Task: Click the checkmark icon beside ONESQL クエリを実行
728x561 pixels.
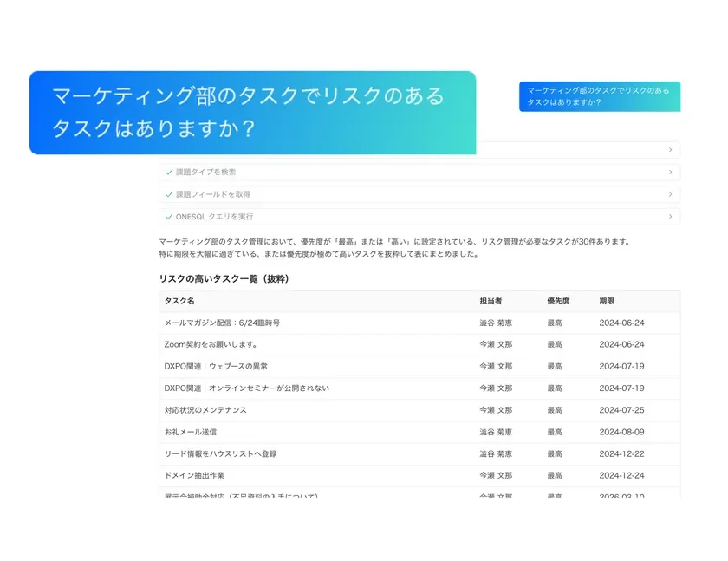Action: (x=168, y=216)
